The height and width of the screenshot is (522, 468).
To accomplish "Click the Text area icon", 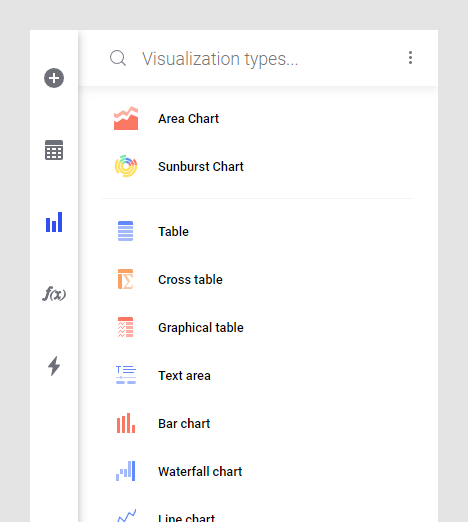I will point(126,375).
